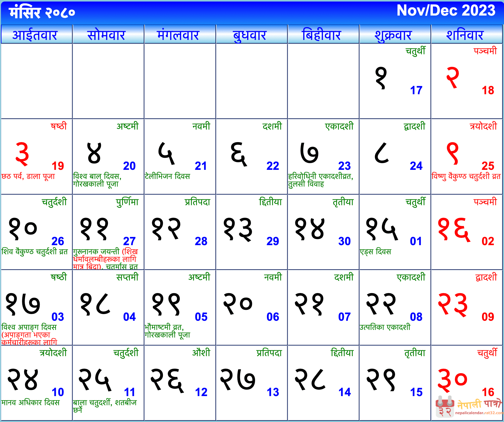Click Nepali date २० on Wednesday
Viewport: 504px width, 422px height.
(238, 304)
